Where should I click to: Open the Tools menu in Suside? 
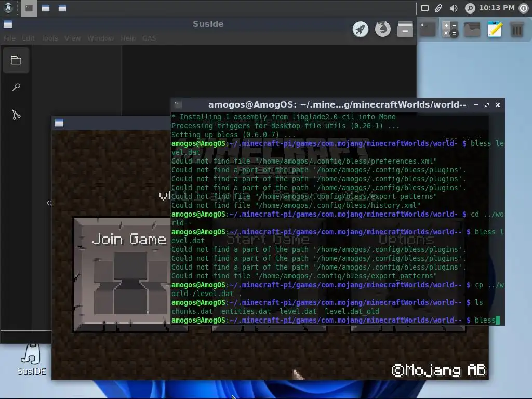pos(49,38)
